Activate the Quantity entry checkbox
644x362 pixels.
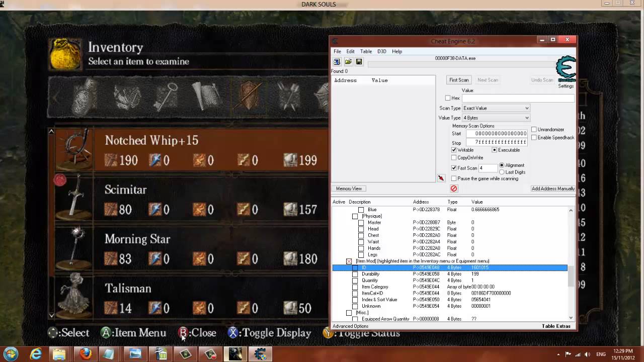coord(355,281)
